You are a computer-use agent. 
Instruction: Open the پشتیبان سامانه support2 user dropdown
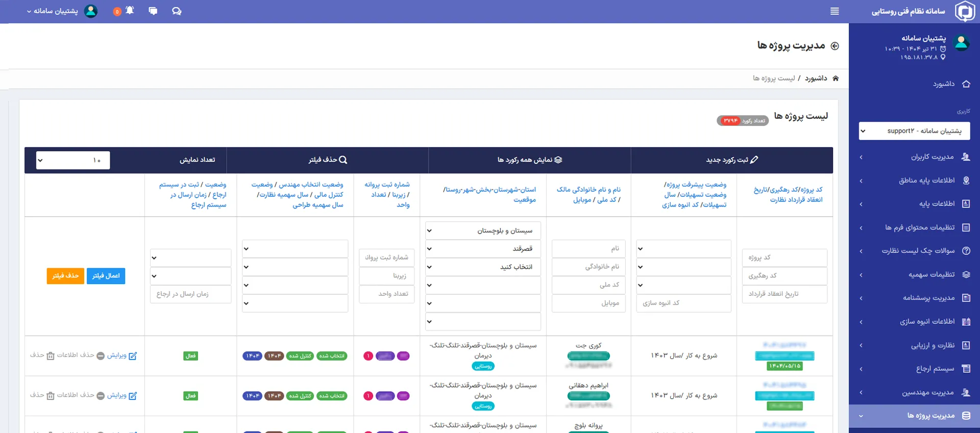point(914,131)
